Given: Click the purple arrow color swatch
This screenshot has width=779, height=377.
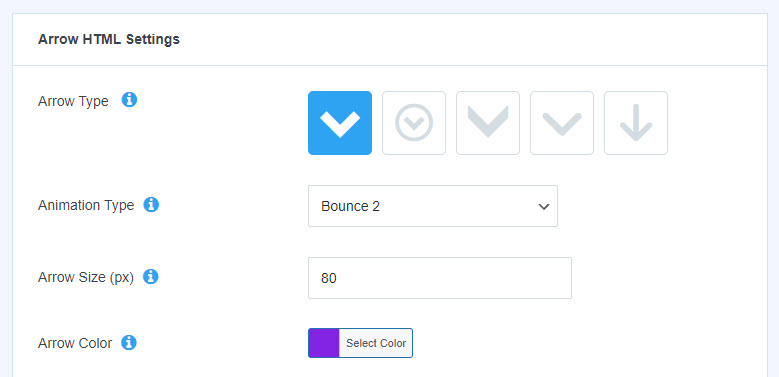Looking at the screenshot, I should tap(323, 343).
